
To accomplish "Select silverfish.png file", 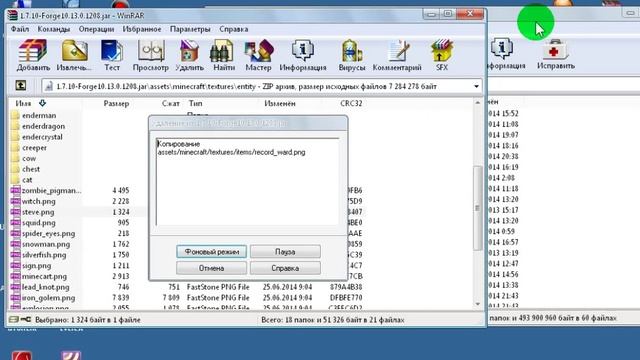I will click(38, 255).
